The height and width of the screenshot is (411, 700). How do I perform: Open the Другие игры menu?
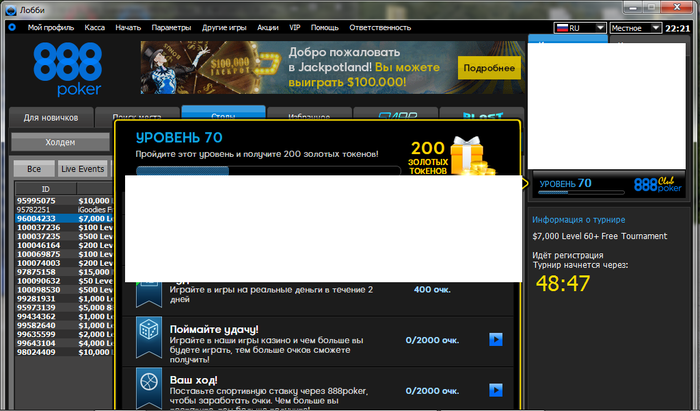pyautogui.click(x=224, y=27)
